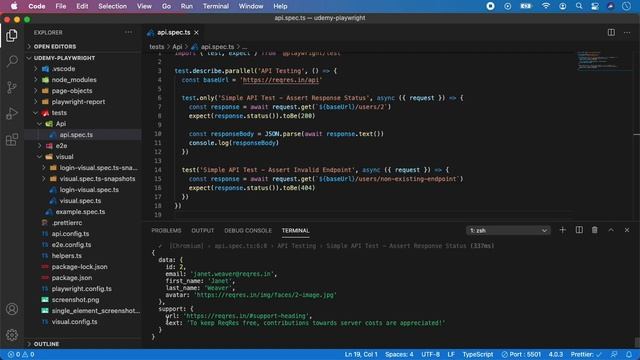Image resolution: width=640 pixels, height=360 pixels.
Task: Click the Explorer more actions ellipsis
Action: [129, 32]
